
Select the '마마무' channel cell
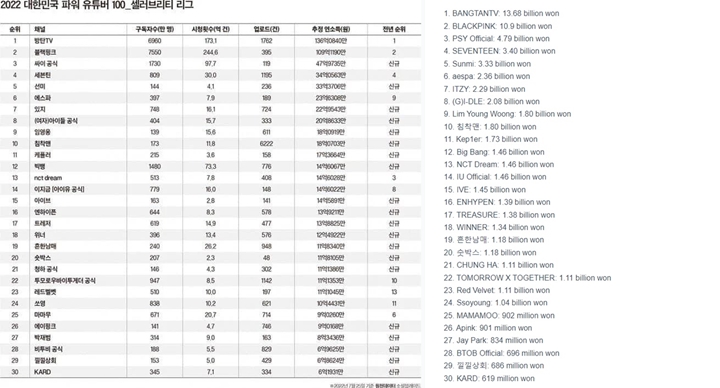[x=42, y=315]
